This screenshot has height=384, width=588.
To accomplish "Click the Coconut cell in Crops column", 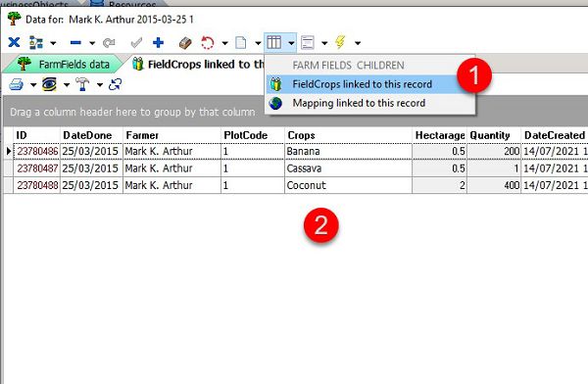I will click(306, 185).
